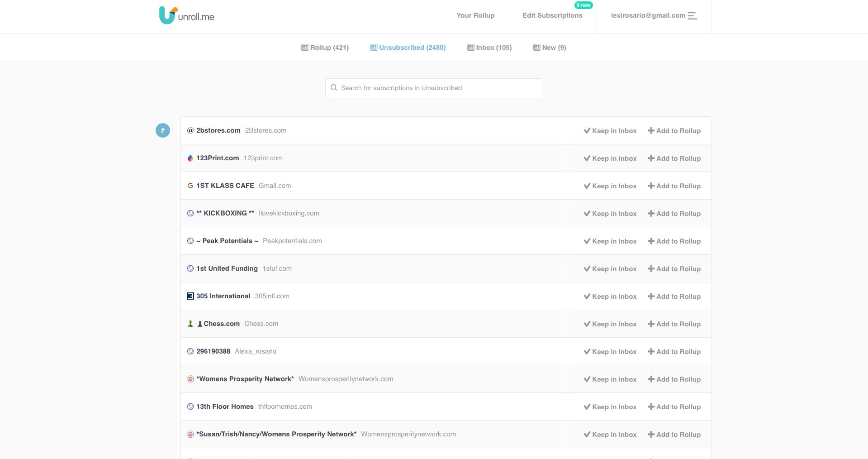Add Peak Potentials to Rollup
This screenshot has height=459, width=868.
pyautogui.click(x=674, y=241)
